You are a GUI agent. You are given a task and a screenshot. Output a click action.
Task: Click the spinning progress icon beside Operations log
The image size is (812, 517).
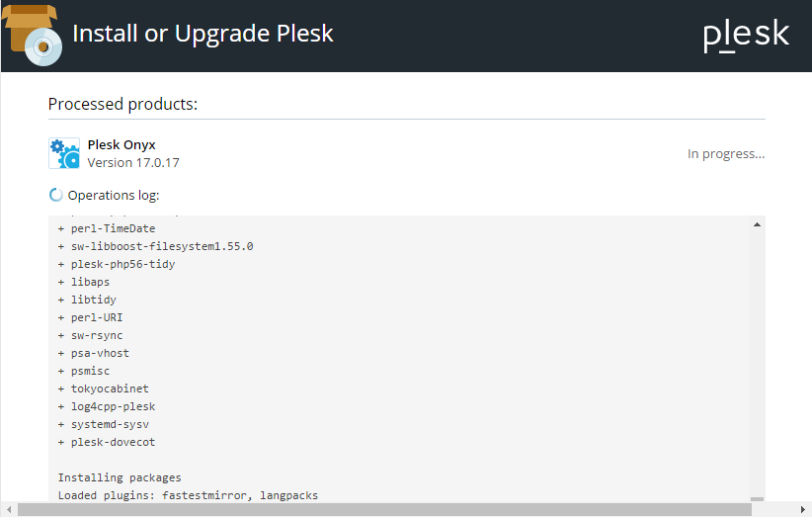[56, 195]
